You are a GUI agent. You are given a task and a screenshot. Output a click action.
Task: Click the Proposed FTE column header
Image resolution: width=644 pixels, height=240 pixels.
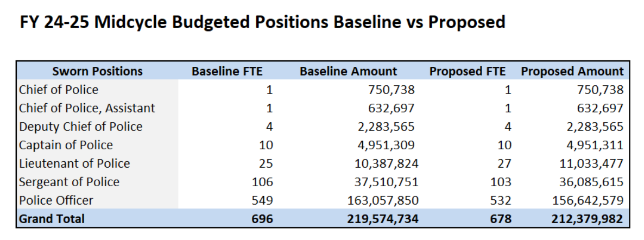tap(467, 71)
